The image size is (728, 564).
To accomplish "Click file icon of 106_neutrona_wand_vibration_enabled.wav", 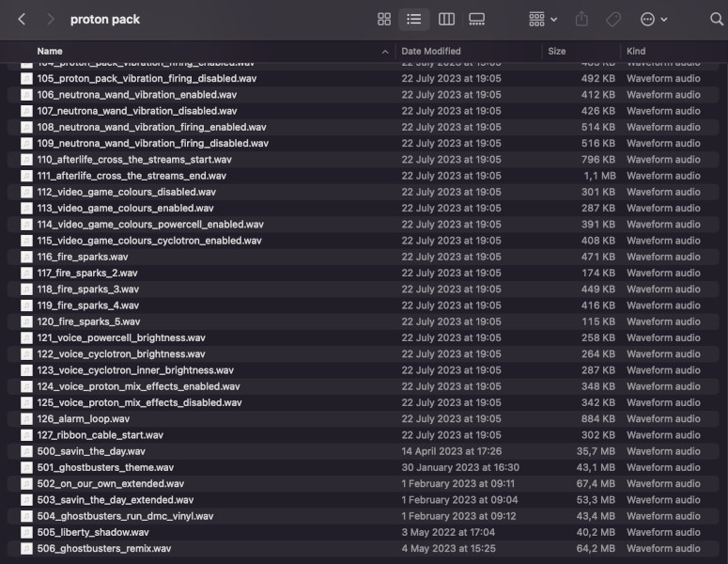I will point(27,95).
